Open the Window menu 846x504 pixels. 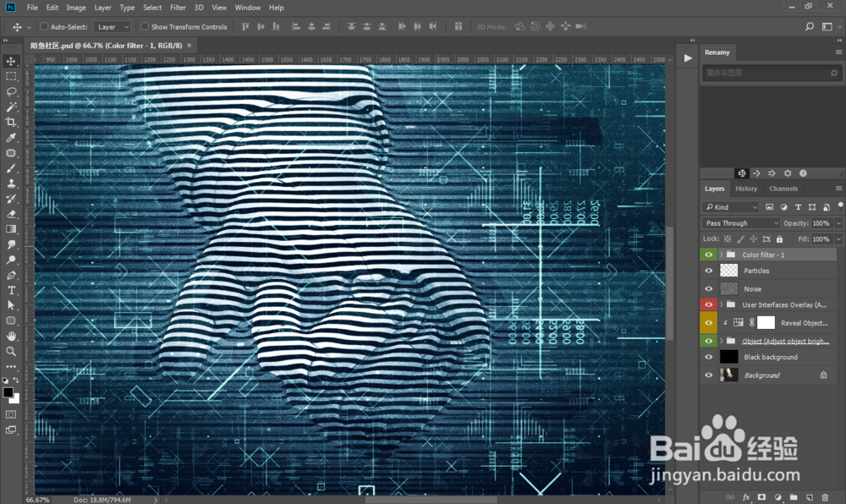pos(248,8)
